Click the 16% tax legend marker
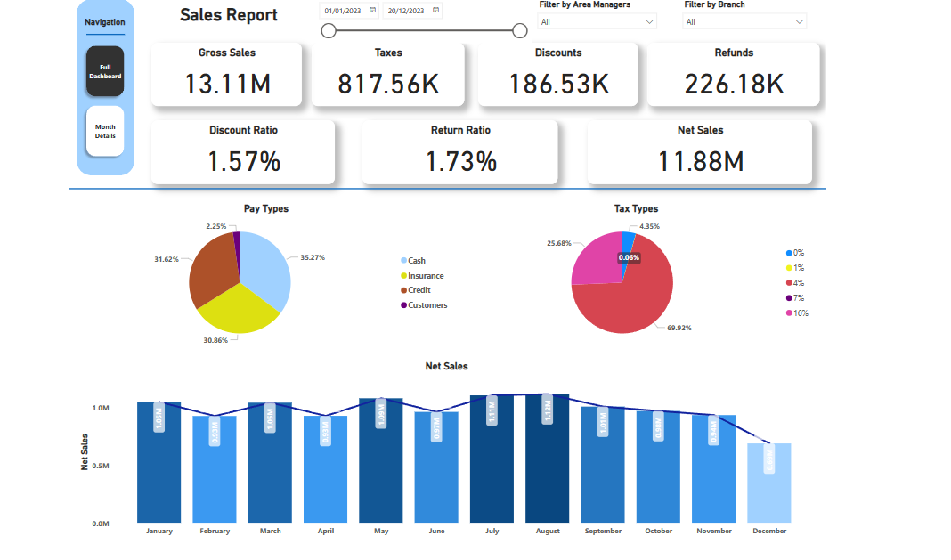Image resolution: width=951 pixels, height=560 pixels. (x=789, y=312)
